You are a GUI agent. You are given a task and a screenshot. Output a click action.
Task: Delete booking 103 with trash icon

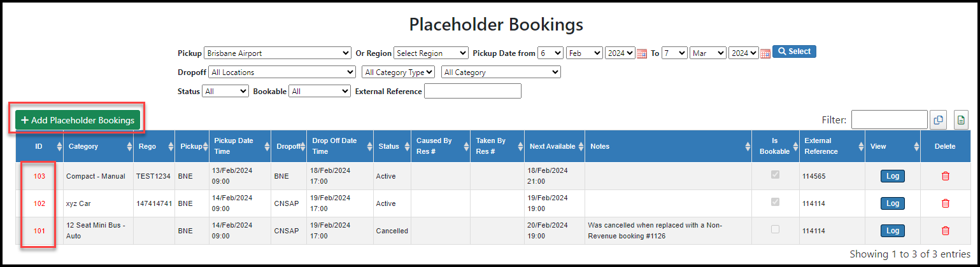click(x=945, y=176)
